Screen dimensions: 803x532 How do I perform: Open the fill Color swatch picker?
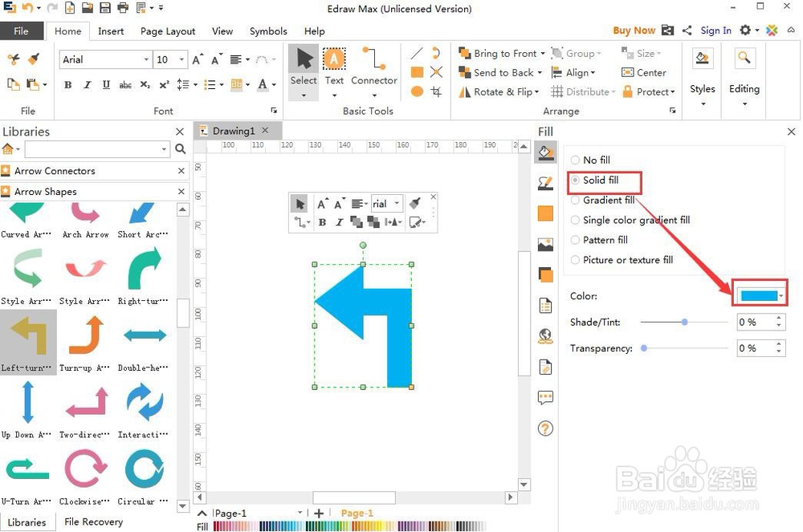coord(760,295)
